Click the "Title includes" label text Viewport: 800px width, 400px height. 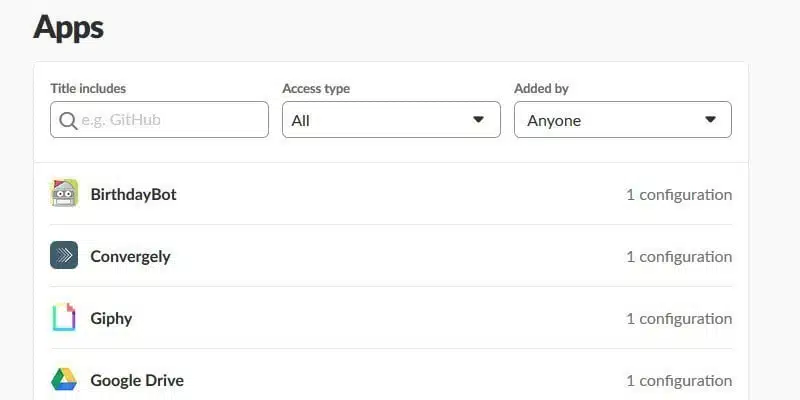[x=88, y=89]
